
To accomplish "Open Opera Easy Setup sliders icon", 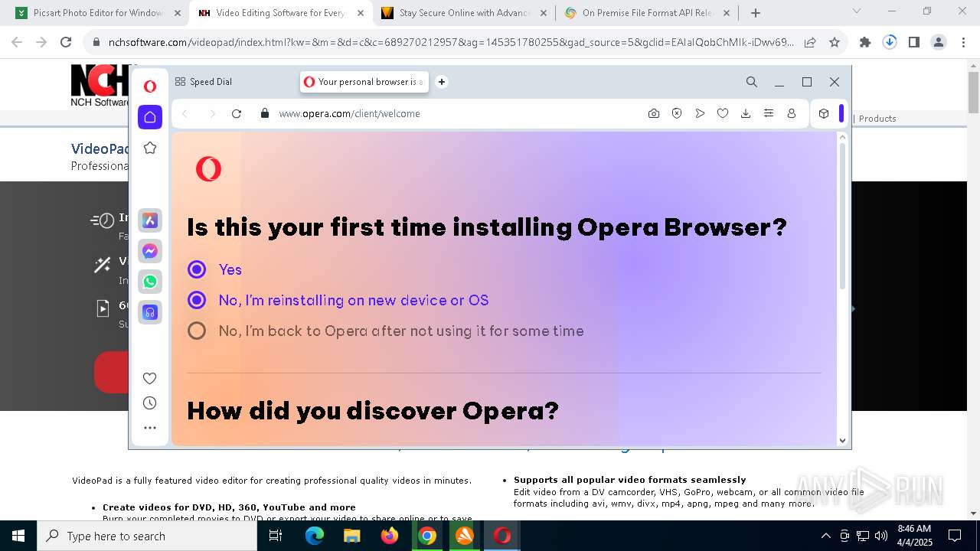I will pos(769,113).
